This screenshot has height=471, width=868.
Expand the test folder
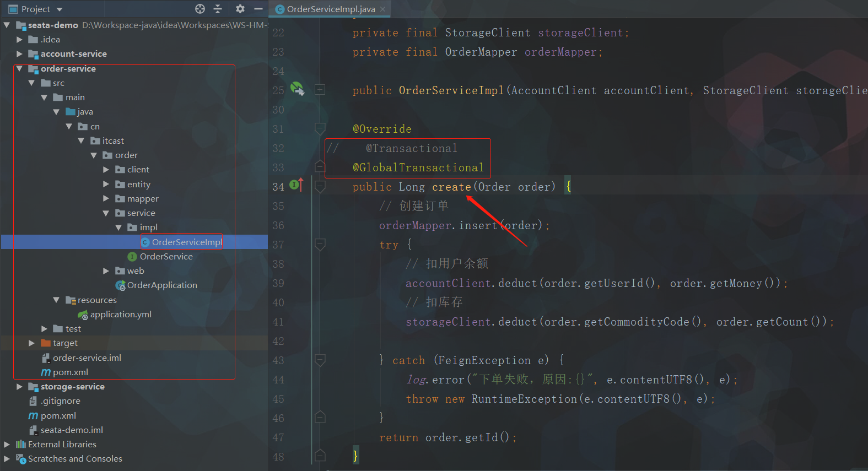[x=44, y=329]
